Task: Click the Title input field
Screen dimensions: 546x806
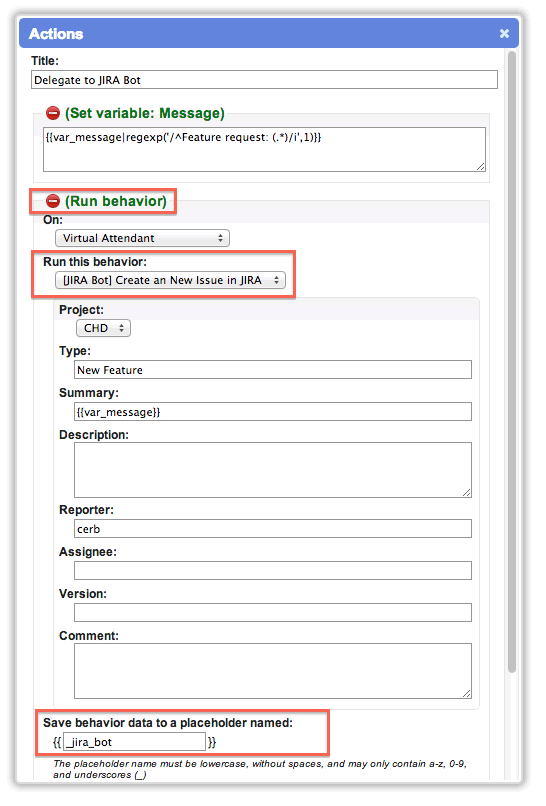Action: [x=264, y=80]
